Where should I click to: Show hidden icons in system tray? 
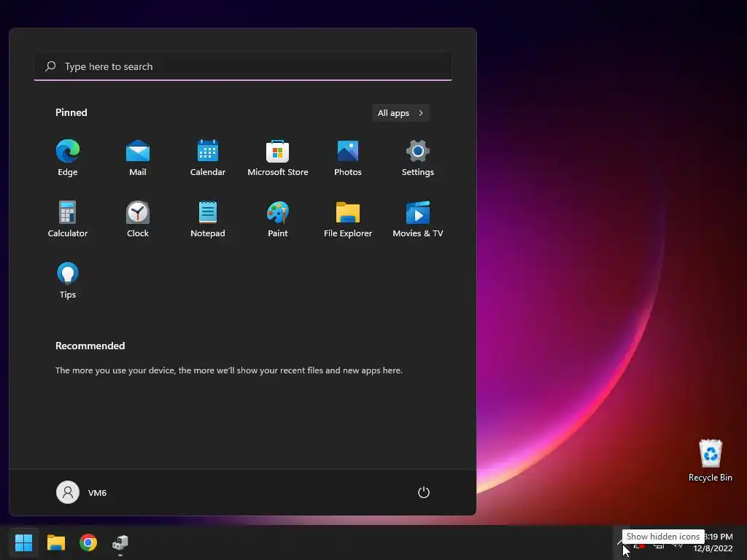click(620, 542)
